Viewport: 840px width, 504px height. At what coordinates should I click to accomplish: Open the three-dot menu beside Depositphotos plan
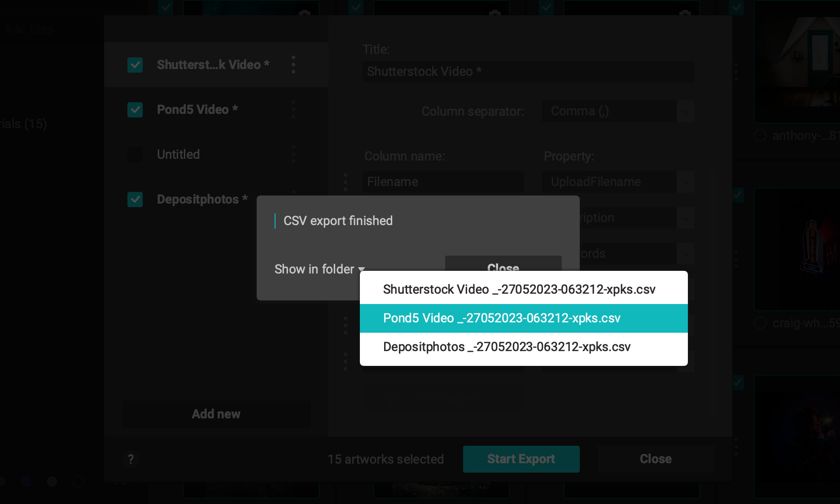click(x=293, y=199)
